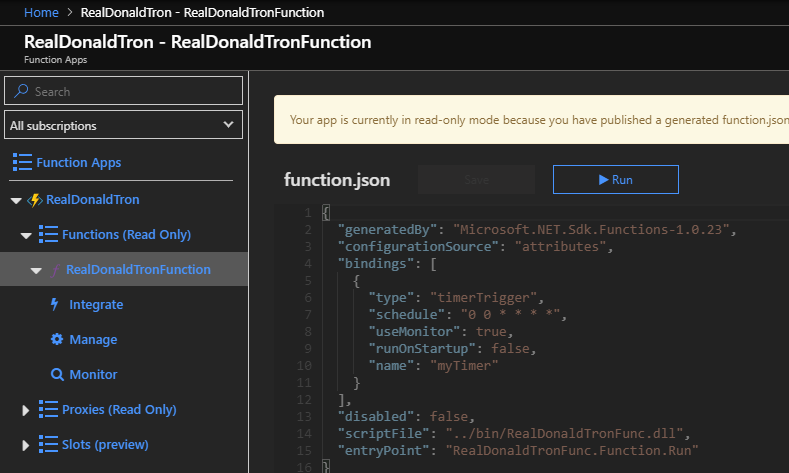Click the RealDonaldTron lightning bolt icon
789x473 pixels.
(x=35, y=200)
